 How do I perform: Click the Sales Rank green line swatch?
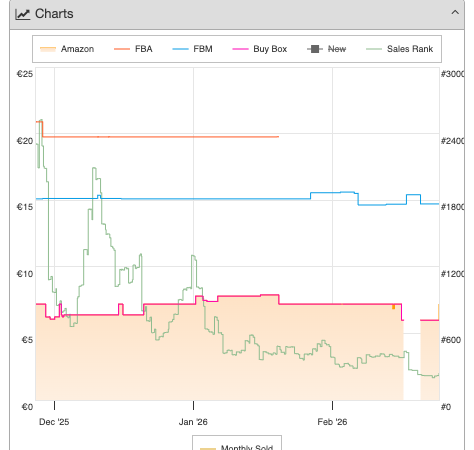coord(374,49)
